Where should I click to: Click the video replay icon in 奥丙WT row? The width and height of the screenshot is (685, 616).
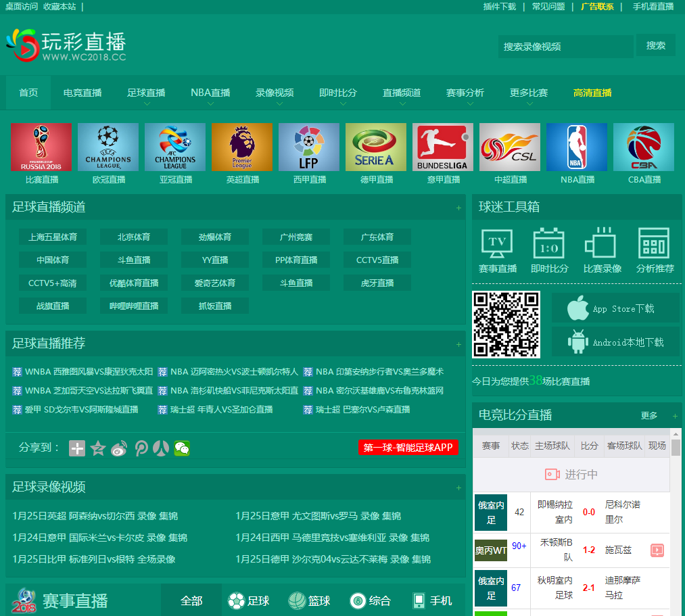pos(657,550)
